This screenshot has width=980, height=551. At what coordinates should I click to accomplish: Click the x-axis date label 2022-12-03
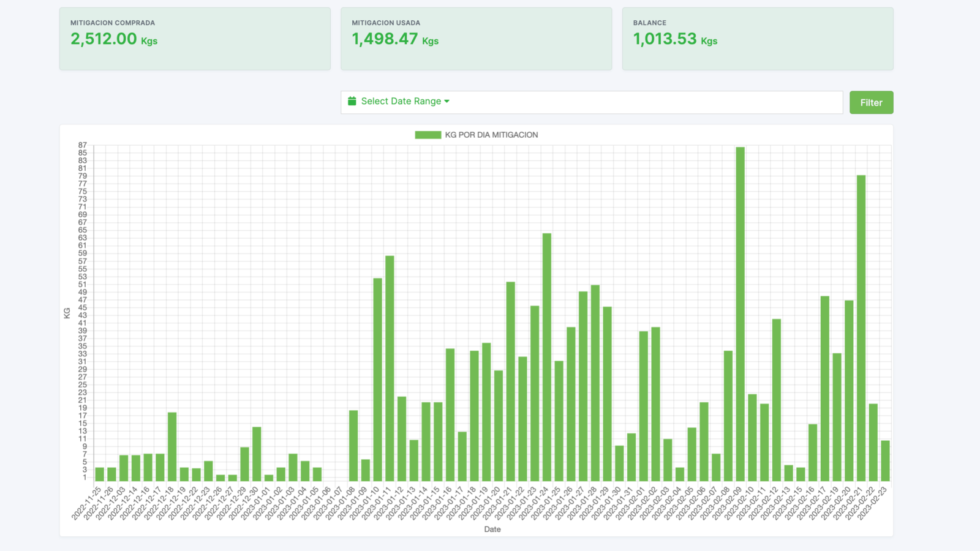(111, 503)
